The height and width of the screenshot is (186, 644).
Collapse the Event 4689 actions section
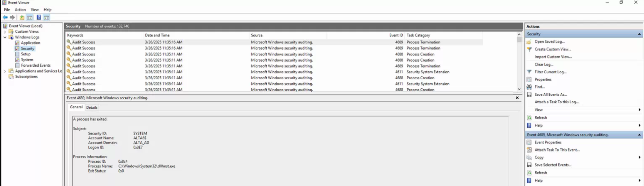click(639, 135)
